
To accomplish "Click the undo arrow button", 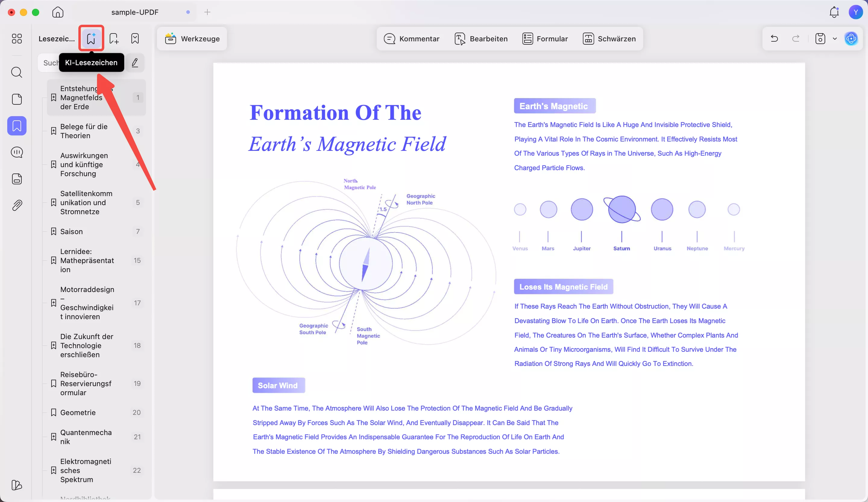I will tap(774, 38).
